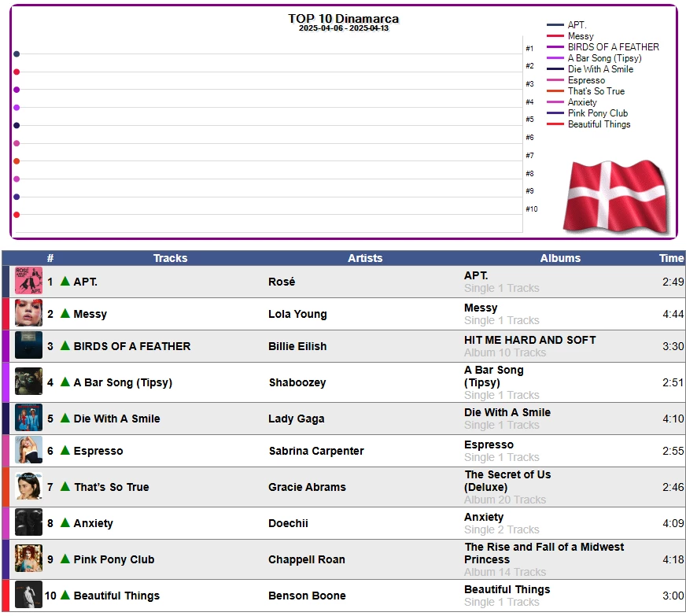Screen dimensions: 686x616
Task: Click the Anxiety cover thumbnail
Action: click(x=28, y=522)
